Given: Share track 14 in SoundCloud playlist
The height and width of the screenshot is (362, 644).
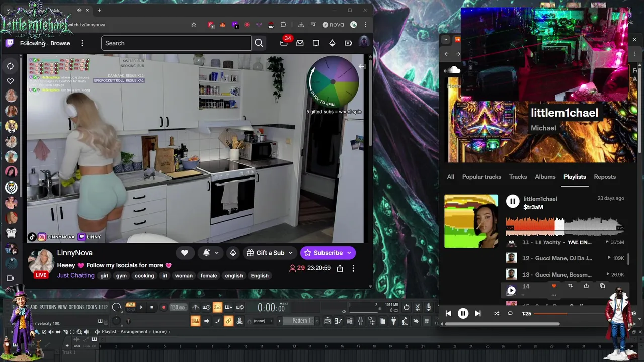Looking at the screenshot, I should pos(586,286).
